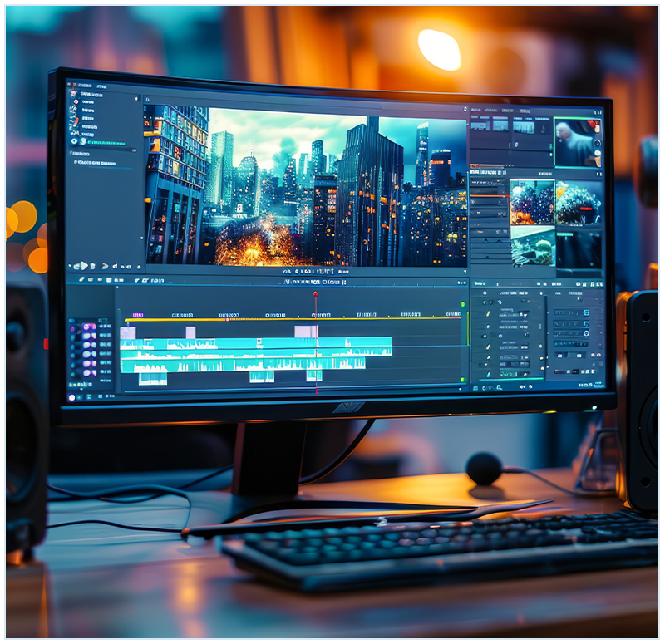Click the red playhead marker on timeline
This screenshot has height=644, width=665.
pos(315,294)
